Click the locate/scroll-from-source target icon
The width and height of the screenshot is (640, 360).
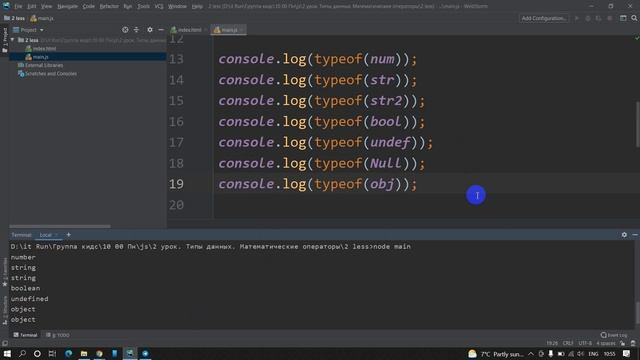125,30
